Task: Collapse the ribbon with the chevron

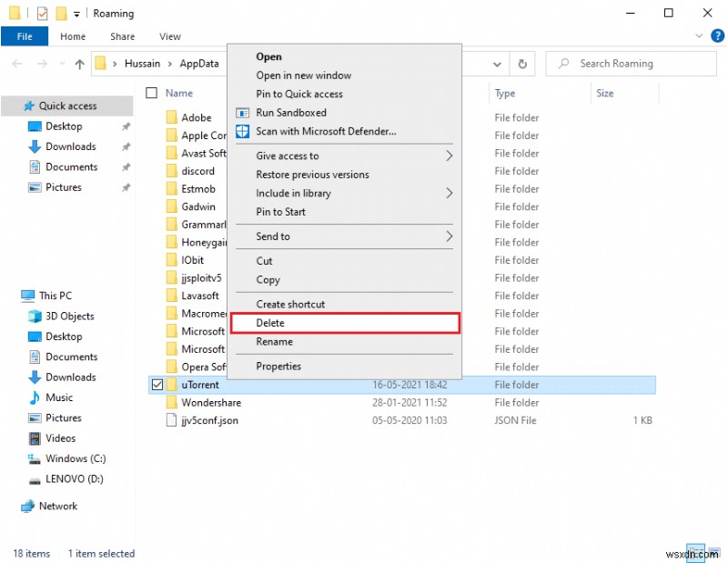Action: (699, 35)
